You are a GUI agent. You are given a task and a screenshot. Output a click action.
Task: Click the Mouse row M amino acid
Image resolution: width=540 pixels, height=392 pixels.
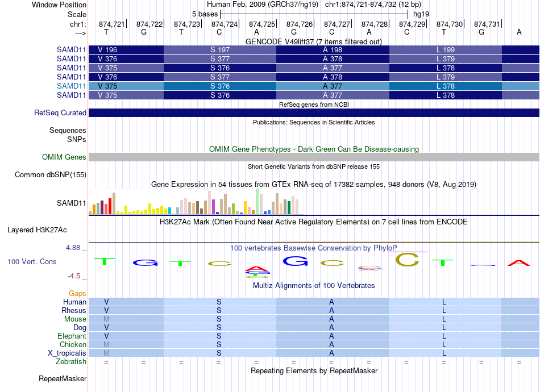[x=106, y=319]
